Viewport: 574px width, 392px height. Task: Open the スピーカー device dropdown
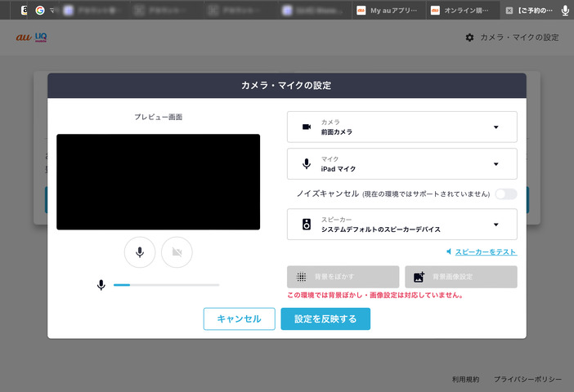(x=402, y=225)
